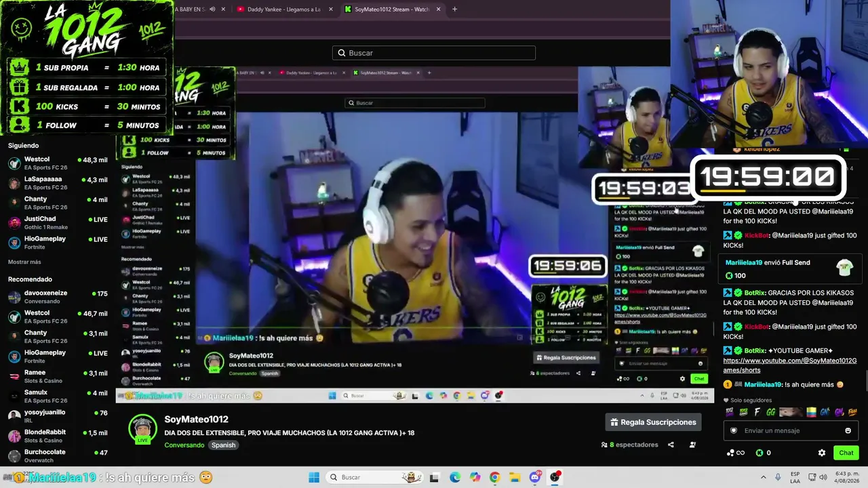Insert the GG emote
This screenshot has height=488, width=868.
[770, 412]
